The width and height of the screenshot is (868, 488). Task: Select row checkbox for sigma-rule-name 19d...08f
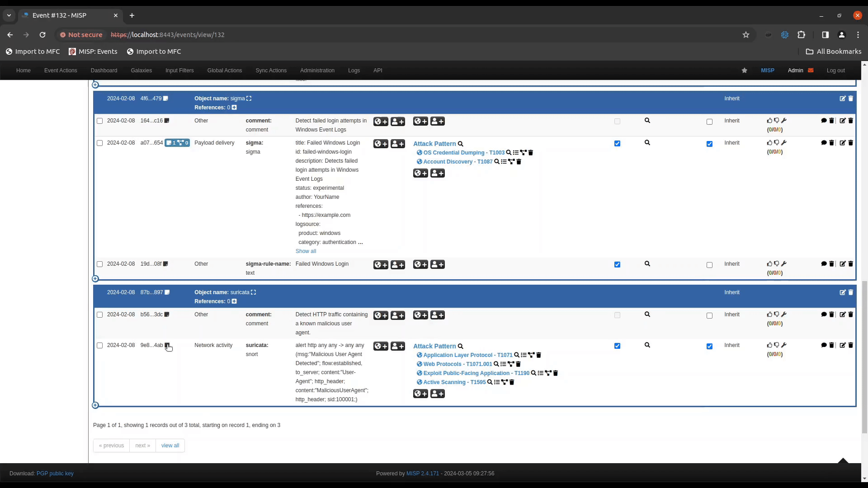tap(100, 264)
